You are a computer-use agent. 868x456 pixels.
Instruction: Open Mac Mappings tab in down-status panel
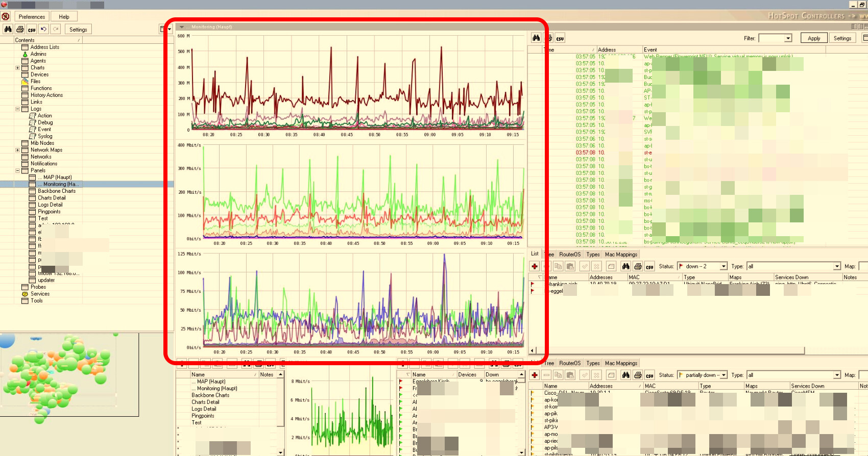click(x=621, y=255)
